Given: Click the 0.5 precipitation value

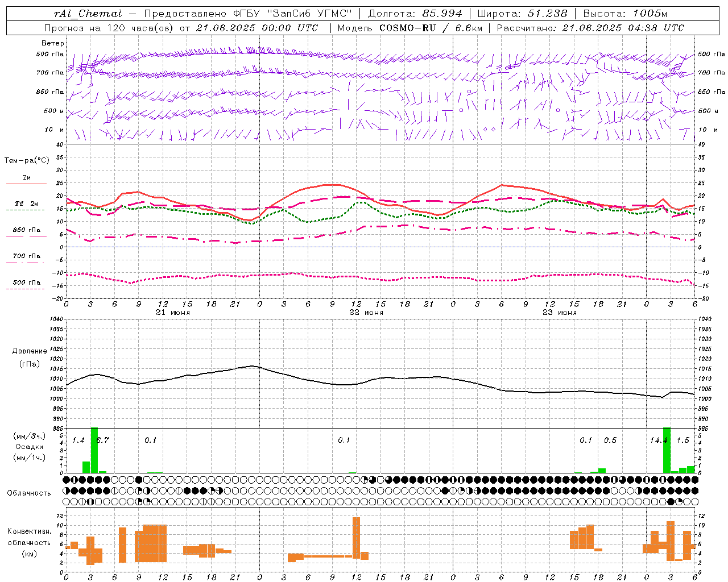Looking at the screenshot, I should point(610,440).
